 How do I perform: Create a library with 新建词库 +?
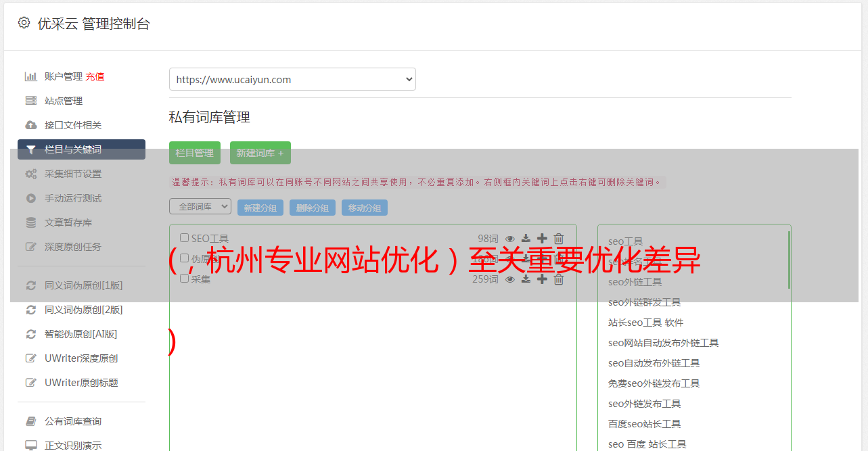[260, 153]
